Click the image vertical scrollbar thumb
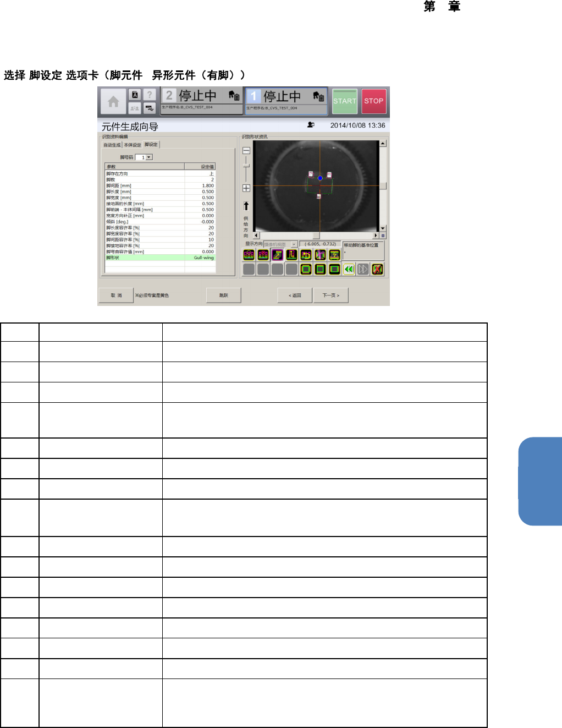 tap(383, 186)
